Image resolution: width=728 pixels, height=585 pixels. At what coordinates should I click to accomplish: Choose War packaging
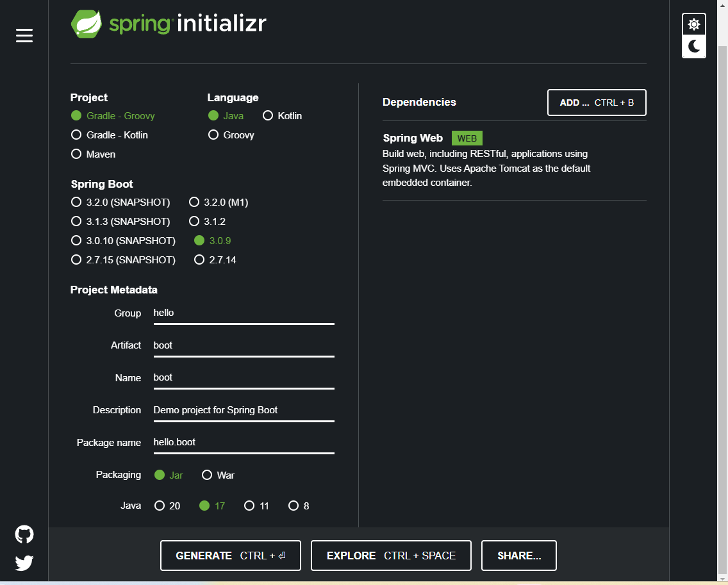[219, 475]
